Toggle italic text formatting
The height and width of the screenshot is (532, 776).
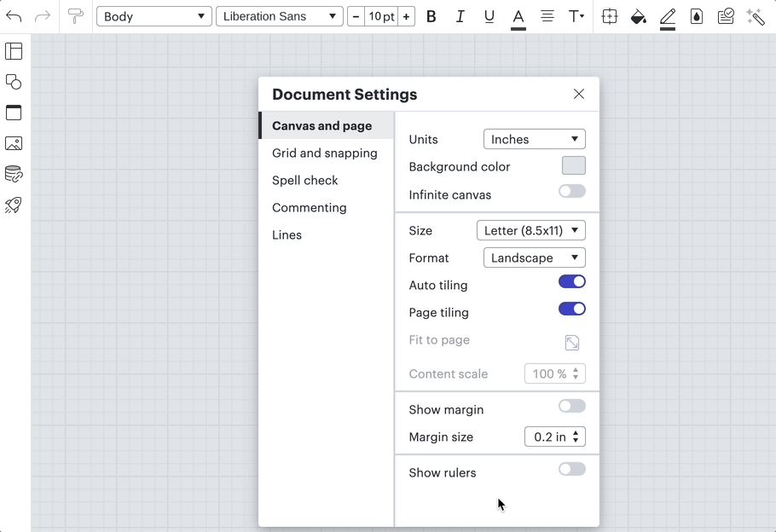(460, 16)
